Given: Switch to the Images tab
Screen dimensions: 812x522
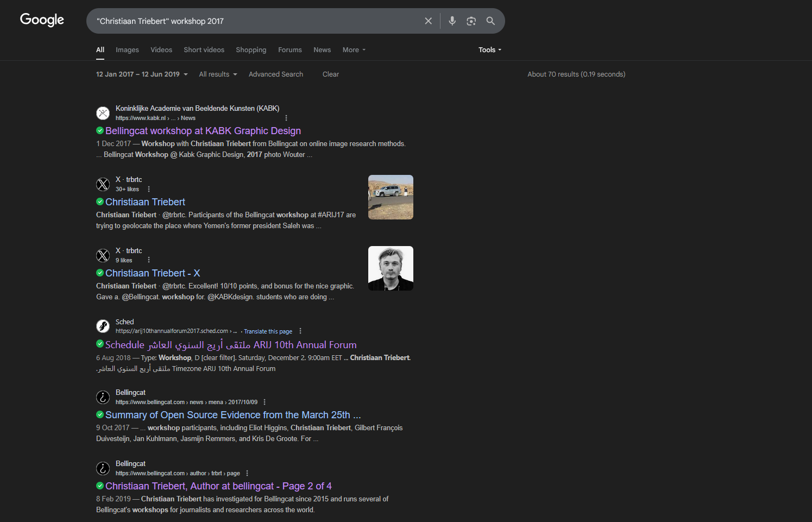Looking at the screenshot, I should (127, 50).
